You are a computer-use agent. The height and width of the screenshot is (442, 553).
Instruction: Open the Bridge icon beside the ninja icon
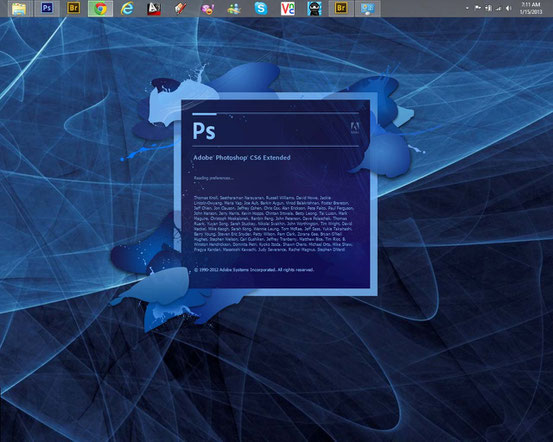pyautogui.click(x=341, y=8)
